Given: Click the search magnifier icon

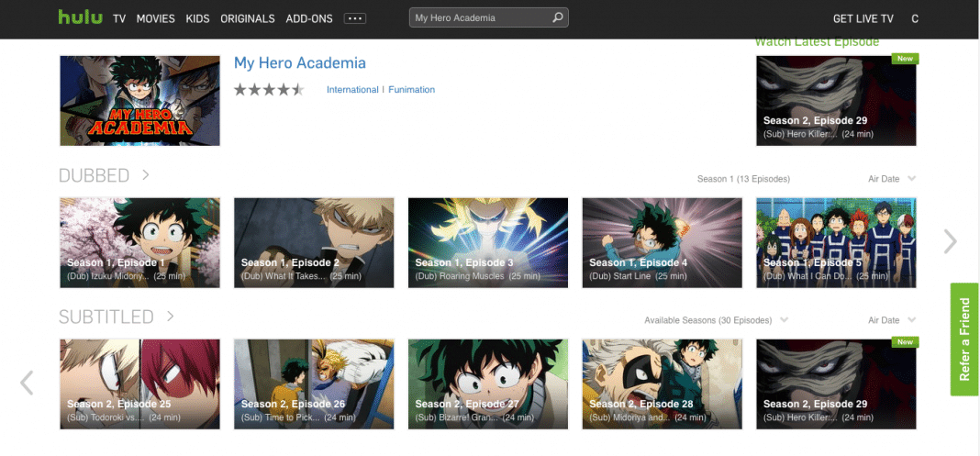Looking at the screenshot, I should pyautogui.click(x=558, y=17).
